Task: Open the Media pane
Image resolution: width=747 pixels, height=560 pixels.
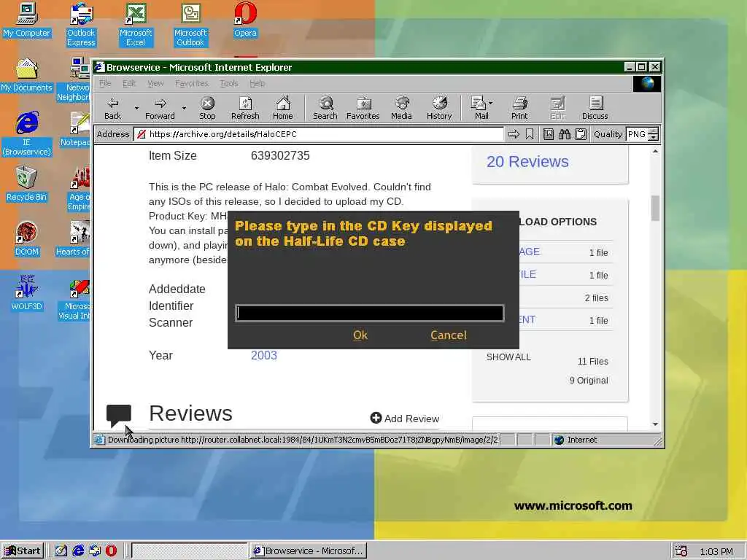Action: 401,108
